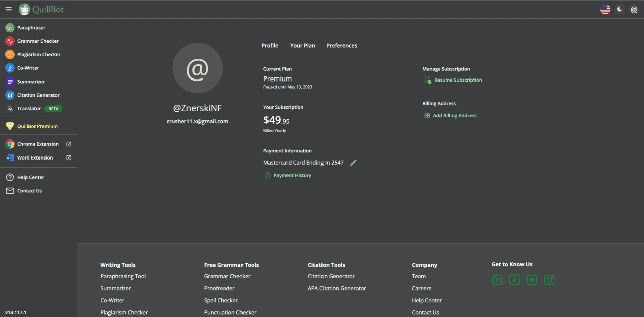
Task: Open Word Extension icon
Action: click(10, 157)
